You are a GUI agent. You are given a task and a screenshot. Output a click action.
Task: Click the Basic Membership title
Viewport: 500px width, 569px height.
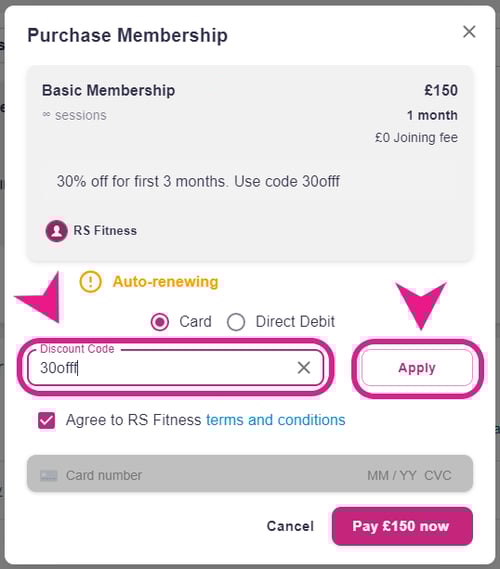tap(108, 90)
